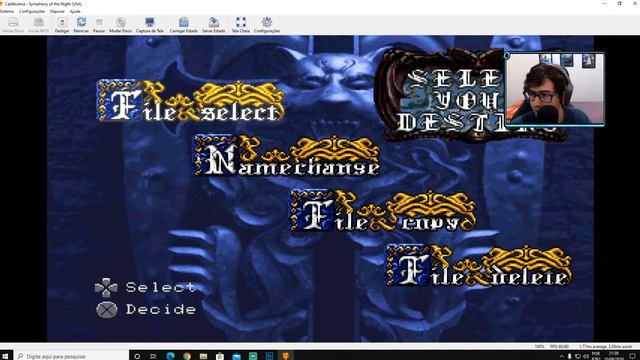Viewport: 640px width, 360px height.
Task: Click the 100% speed status readout
Action: (x=540, y=347)
